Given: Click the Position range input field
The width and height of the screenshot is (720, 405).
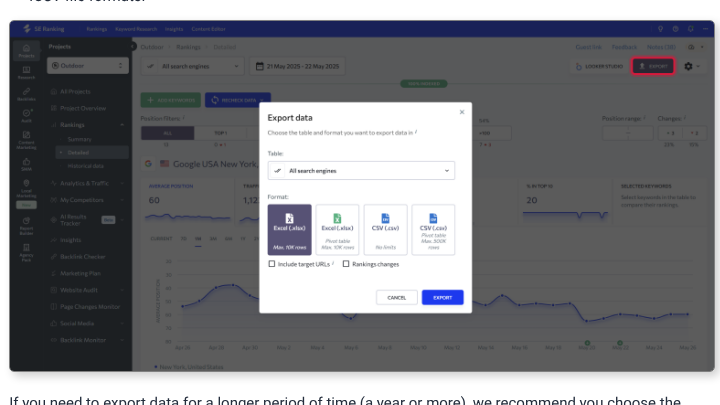Looking at the screenshot, I should pos(628,133).
